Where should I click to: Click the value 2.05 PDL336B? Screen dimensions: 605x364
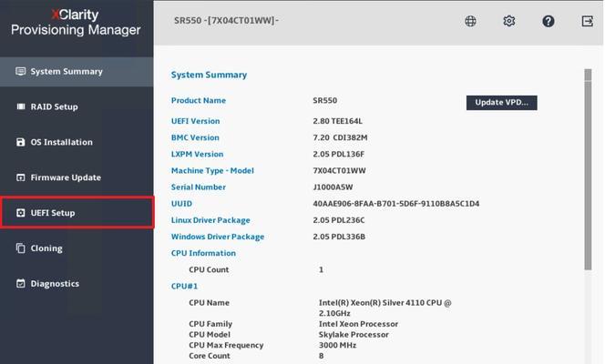339,237
